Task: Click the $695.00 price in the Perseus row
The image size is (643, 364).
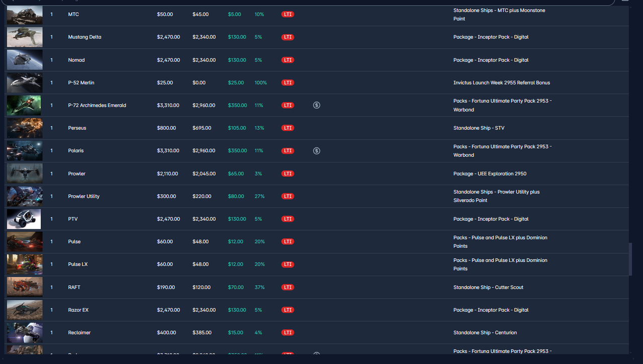Action: tap(202, 128)
